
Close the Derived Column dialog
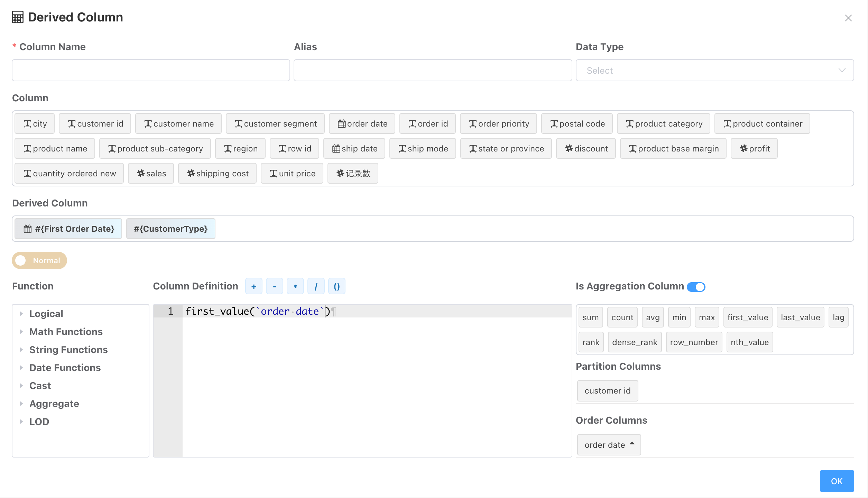click(848, 18)
